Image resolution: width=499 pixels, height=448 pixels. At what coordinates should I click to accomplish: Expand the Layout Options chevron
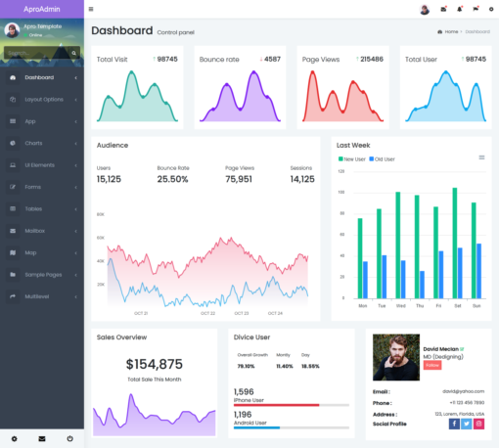76,100
